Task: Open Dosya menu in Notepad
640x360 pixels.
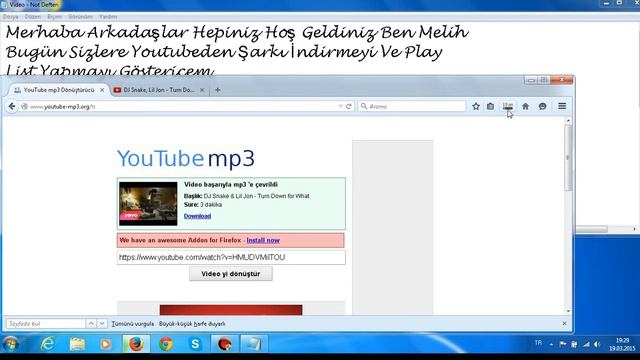Action: tap(11, 17)
